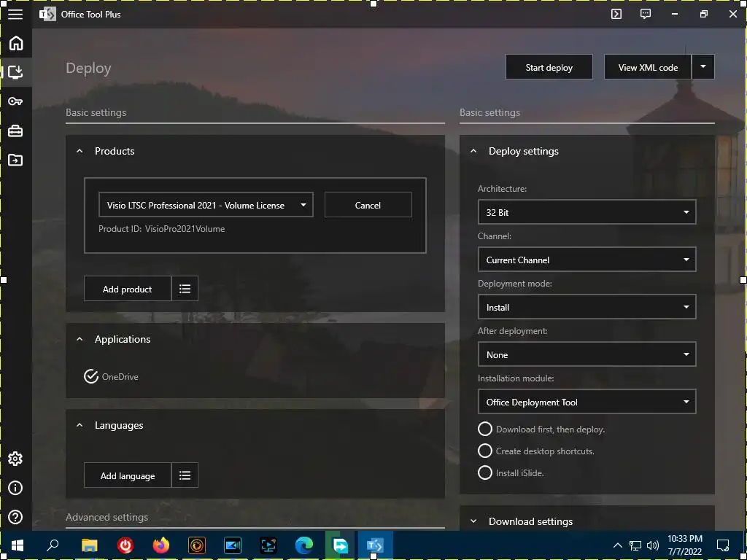Open the feedback chat icon in title bar
The image size is (747, 560).
[645, 14]
